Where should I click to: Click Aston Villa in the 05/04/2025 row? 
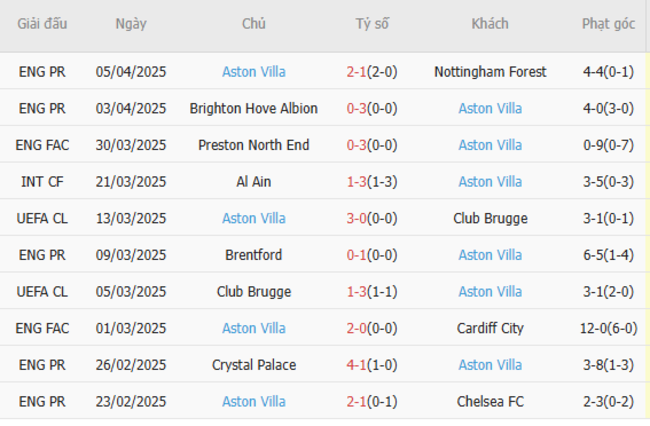253,72
